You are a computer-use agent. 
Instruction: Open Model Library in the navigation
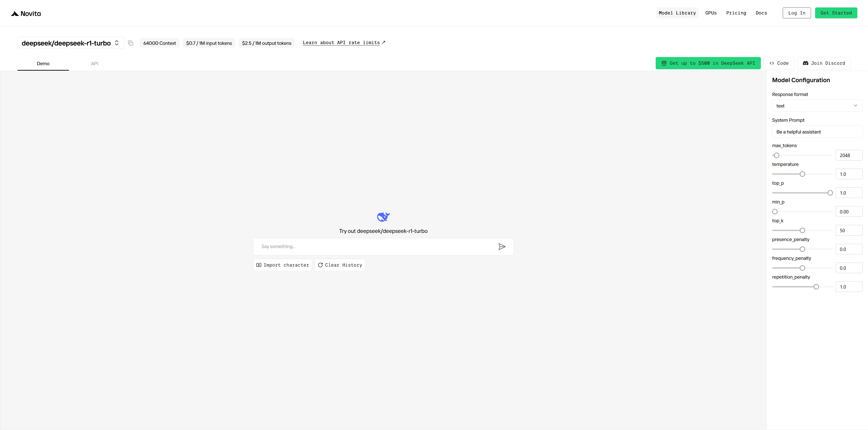point(677,13)
